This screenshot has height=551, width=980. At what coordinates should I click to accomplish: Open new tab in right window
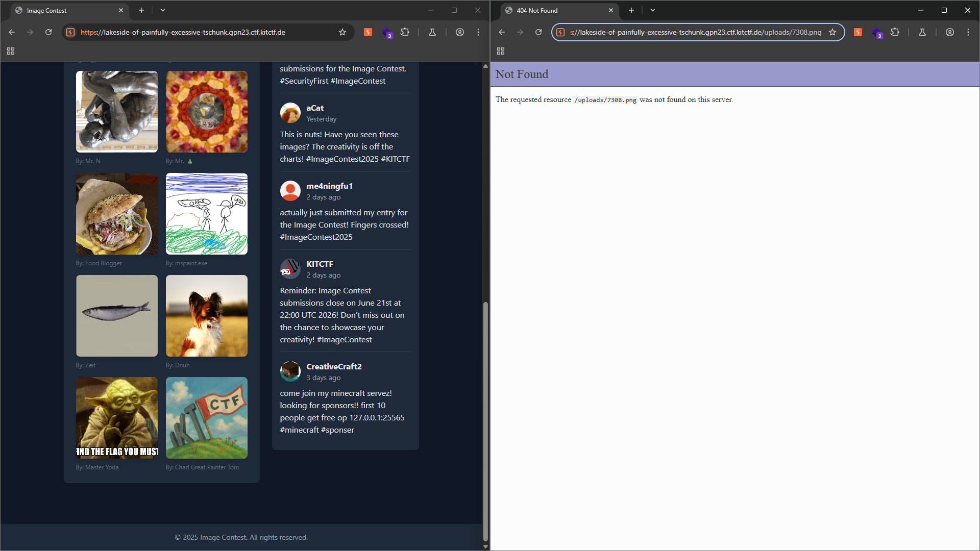click(631, 10)
